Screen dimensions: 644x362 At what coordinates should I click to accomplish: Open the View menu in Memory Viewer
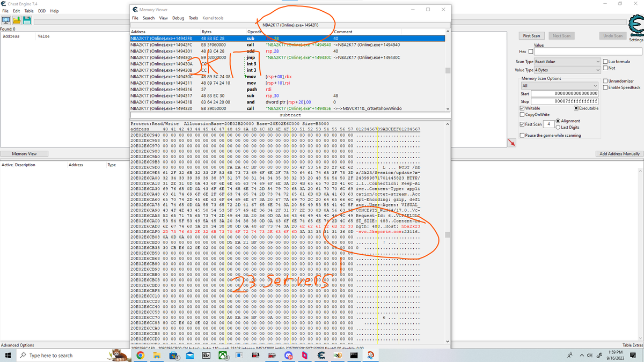coord(163,18)
